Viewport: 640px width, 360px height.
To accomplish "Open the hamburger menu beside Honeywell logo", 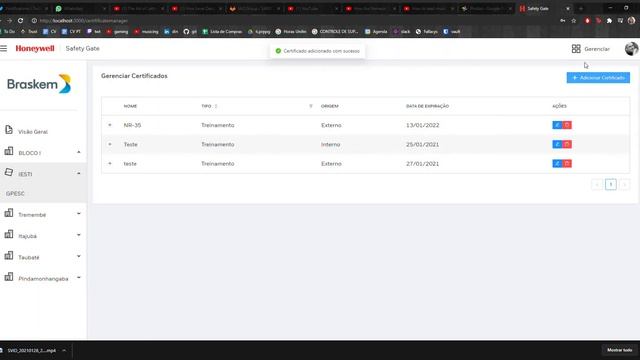I will click(x=4, y=49).
